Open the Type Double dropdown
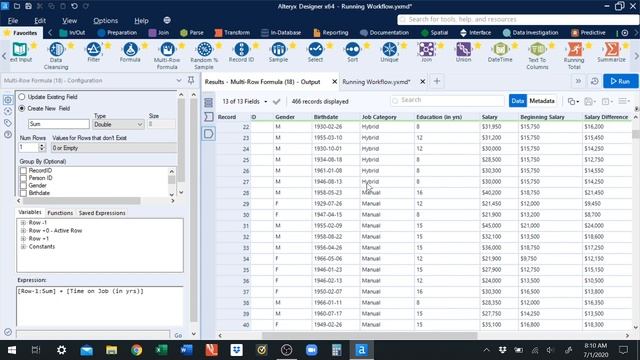 coord(118,124)
